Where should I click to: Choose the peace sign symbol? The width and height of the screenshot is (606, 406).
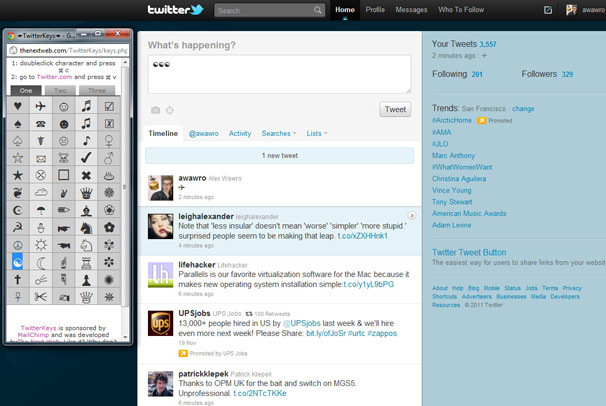18,245
